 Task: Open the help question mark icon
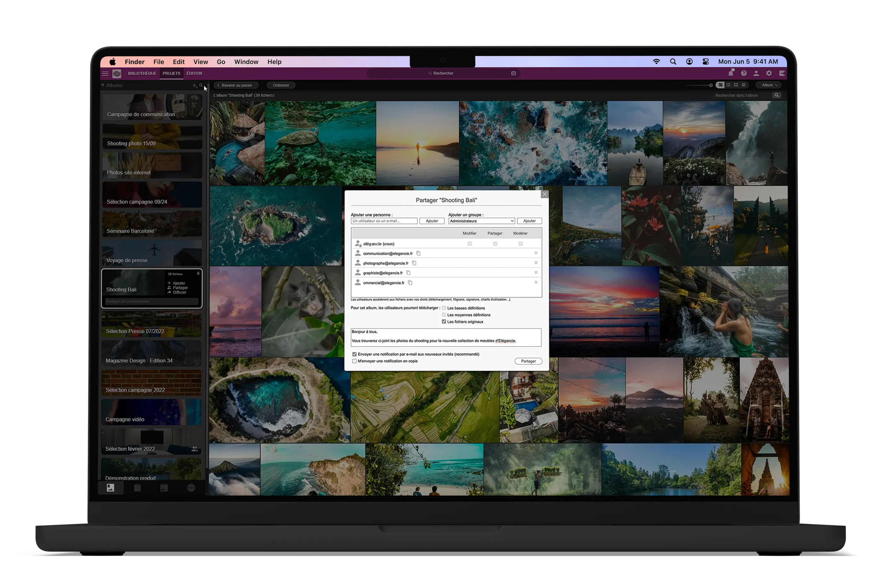point(744,73)
